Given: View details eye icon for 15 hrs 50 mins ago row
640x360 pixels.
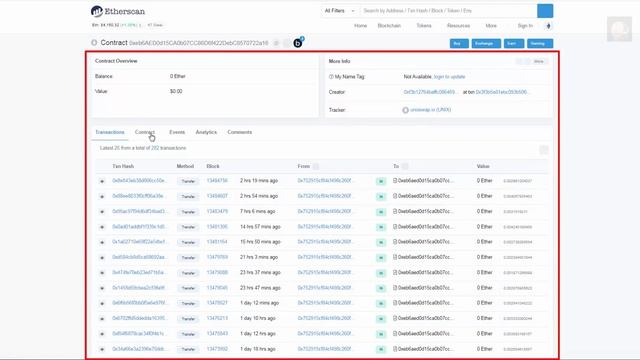Looking at the screenshot, I should tap(102, 242).
